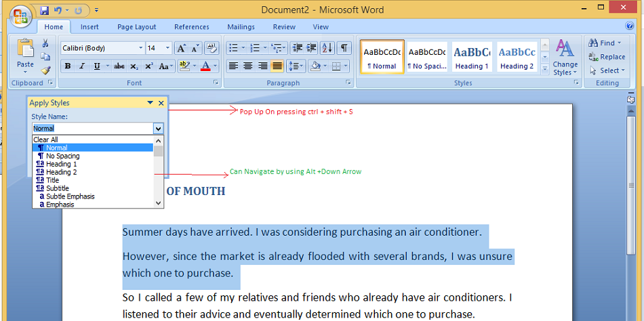644x321 pixels.
Task: Click the Grow Font icon
Action: click(x=181, y=48)
